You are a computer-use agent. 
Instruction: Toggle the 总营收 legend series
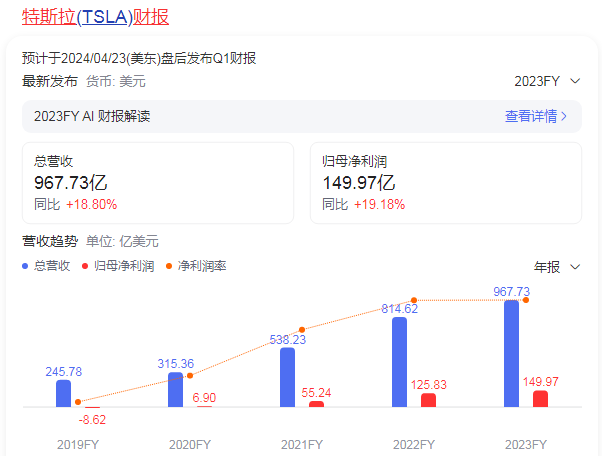click(46, 266)
